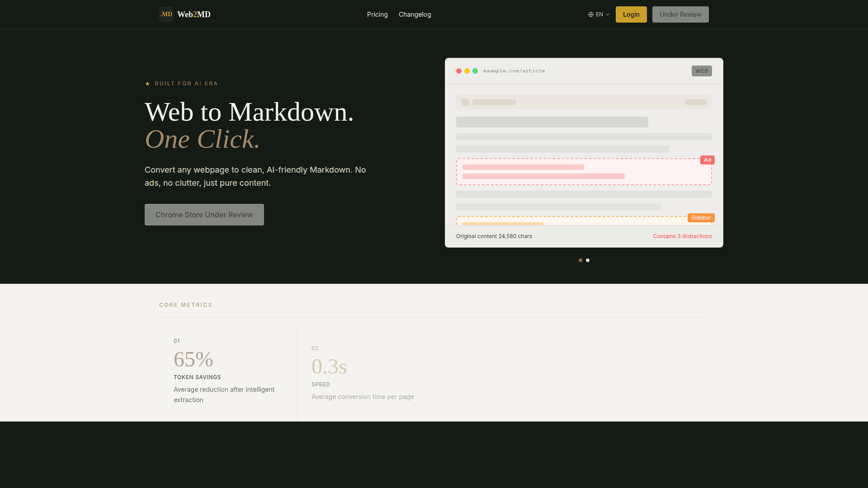Open the Changelog page
Image resolution: width=868 pixels, height=488 pixels.
point(415,14)
